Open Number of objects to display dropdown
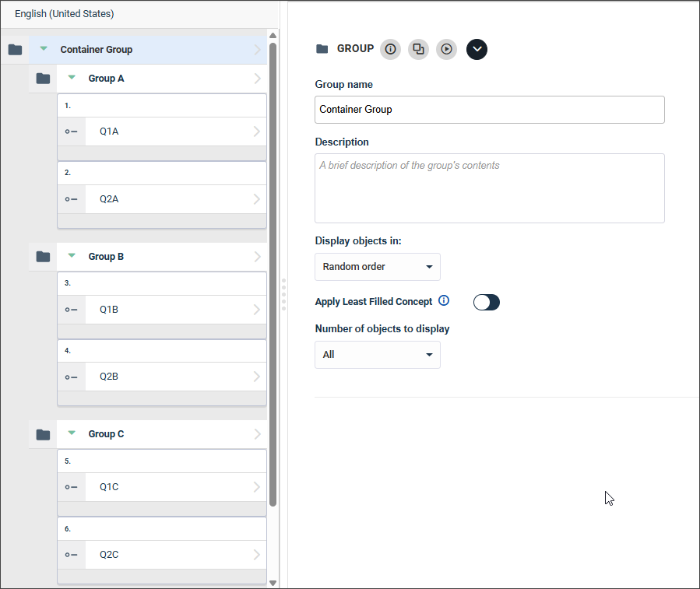700x589 pixels. point(377,355)
